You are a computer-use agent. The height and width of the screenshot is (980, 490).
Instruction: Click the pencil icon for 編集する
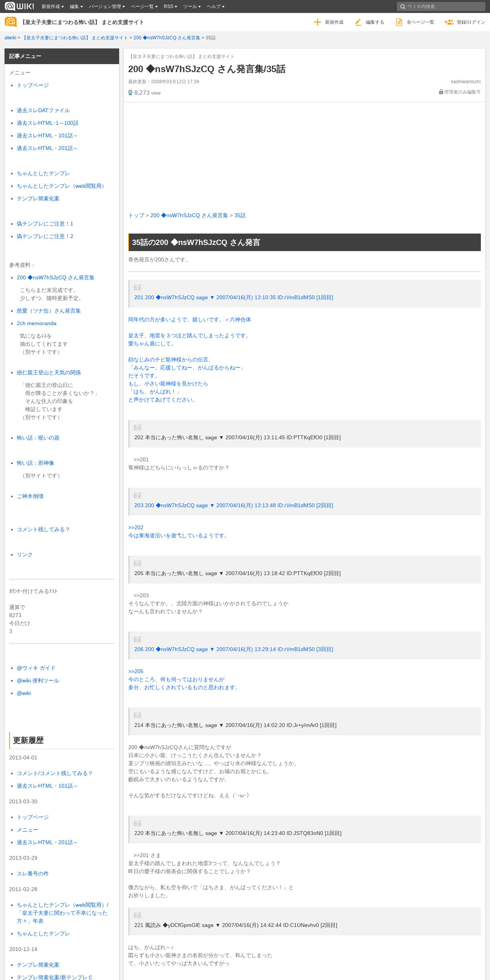[x=358, y=22]
